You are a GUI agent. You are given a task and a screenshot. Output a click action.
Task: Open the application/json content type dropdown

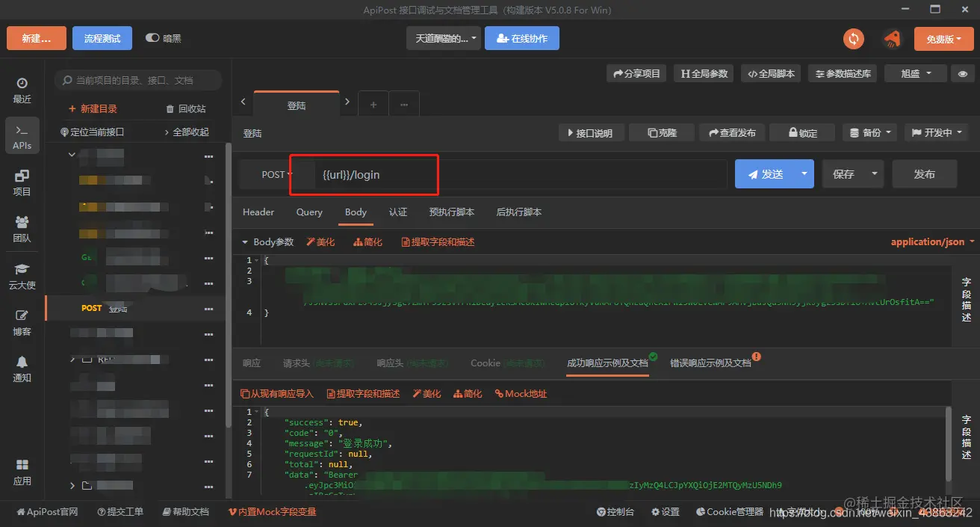[932, 241]
